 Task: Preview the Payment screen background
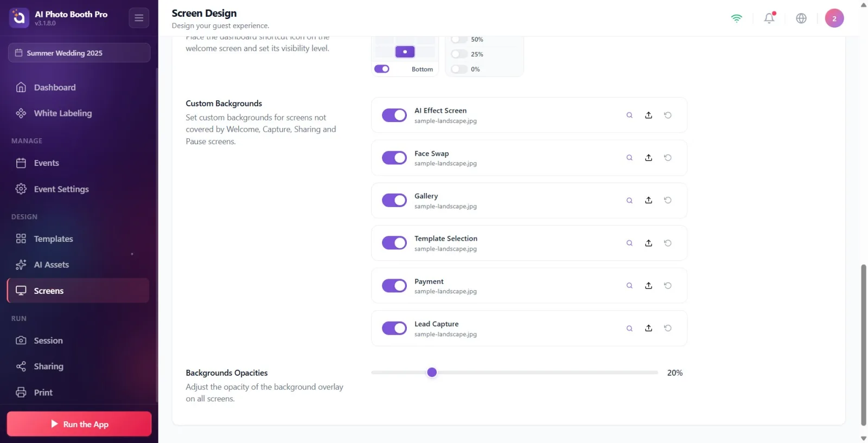pyautogui.click(x=629, y=286)
